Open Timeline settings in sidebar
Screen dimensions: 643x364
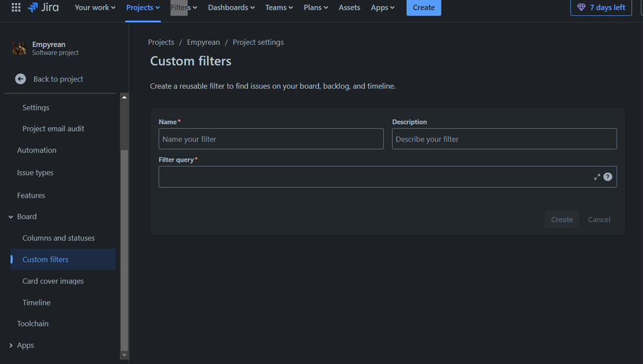[x=37, y=302]
